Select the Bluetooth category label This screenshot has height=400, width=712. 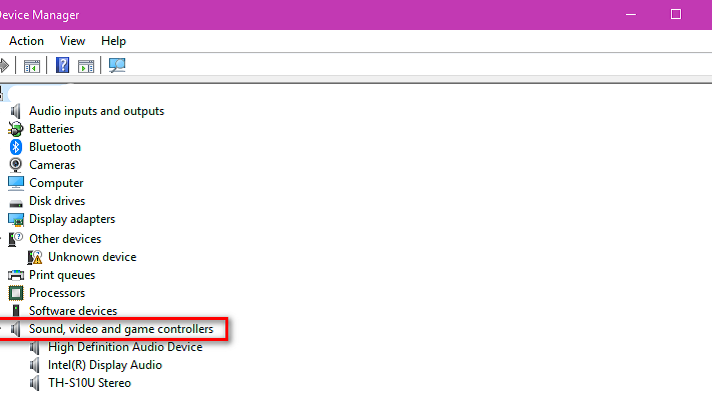[x=55, y=147]
